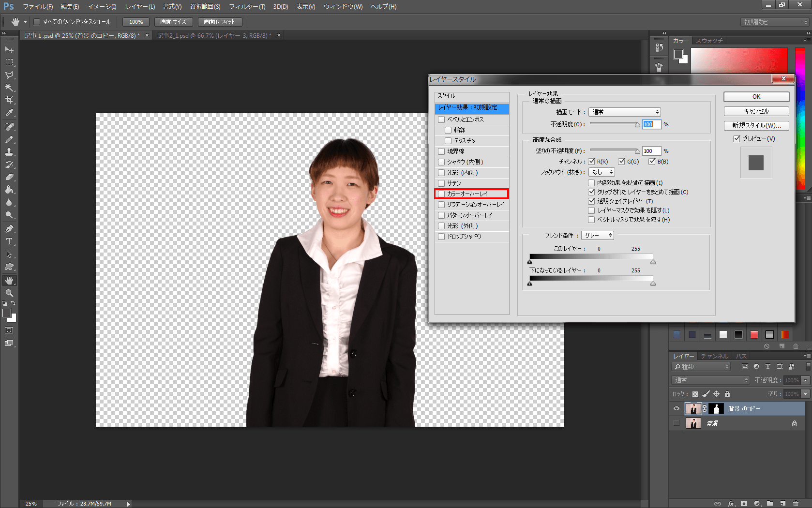Screen dimensions: 812x508
Task: Enable 境界線 style checkbox
Action: (x=441, y=151)
